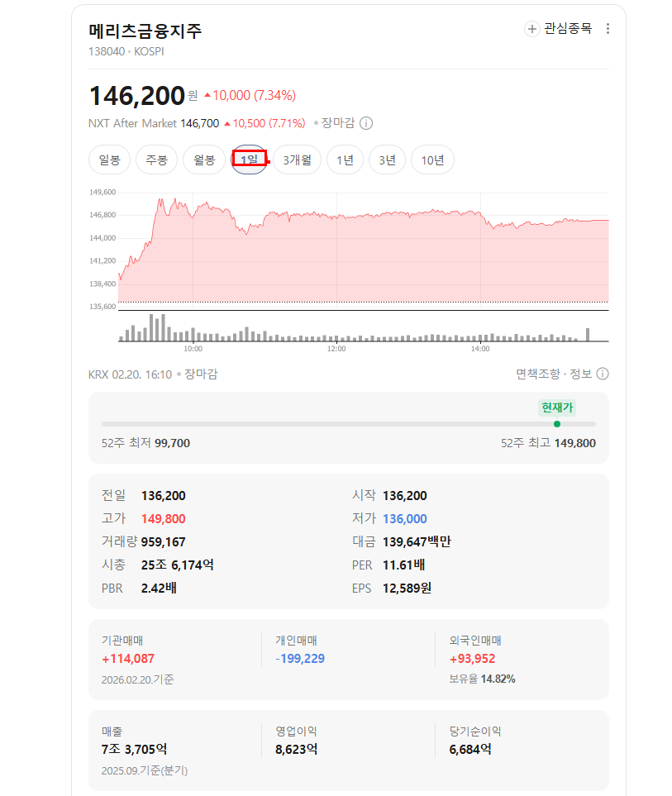Click the current price 146,200
The width and height of the screenshot is (672, 796).
click(x=136, y=95)
